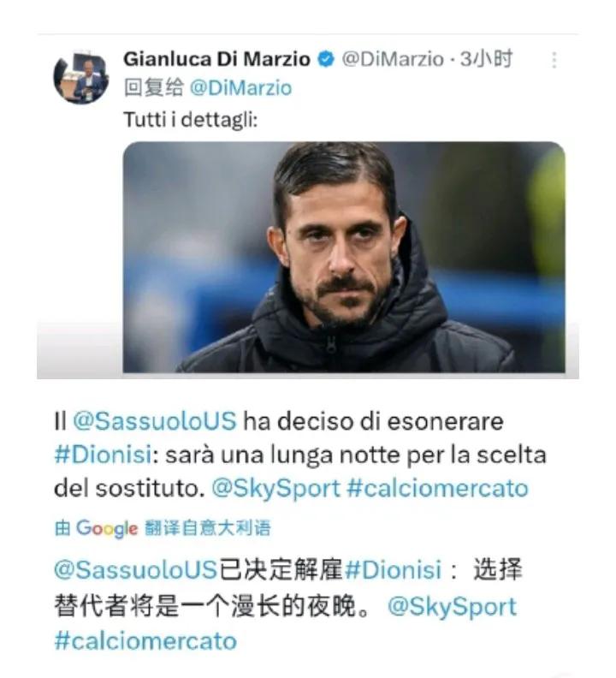Click the Tutti i dettagli text
616x678 pixels.
pos(191,120)
